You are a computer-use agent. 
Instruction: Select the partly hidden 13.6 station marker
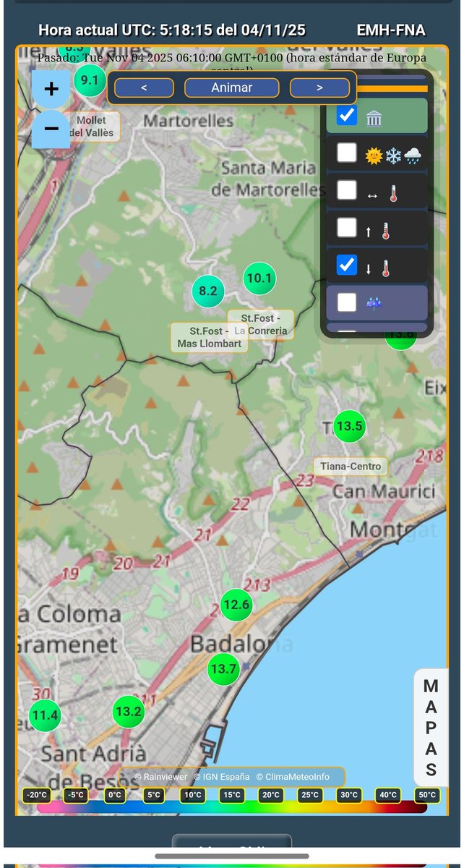pyautogui.click(x=400, y=339)
